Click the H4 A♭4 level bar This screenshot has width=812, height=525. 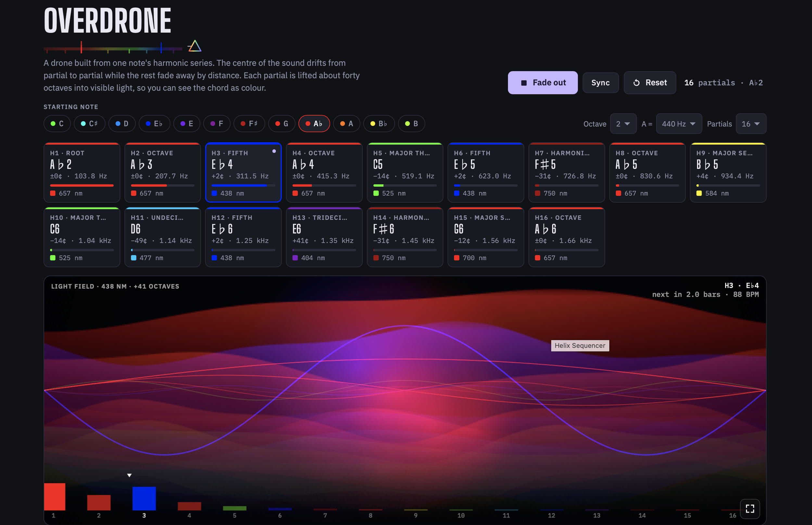[x=324, y=185]
